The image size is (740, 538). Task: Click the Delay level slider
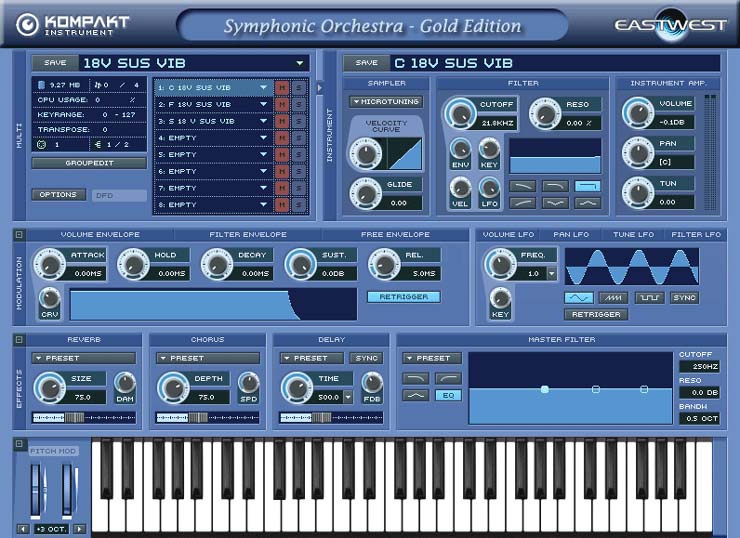331,418
